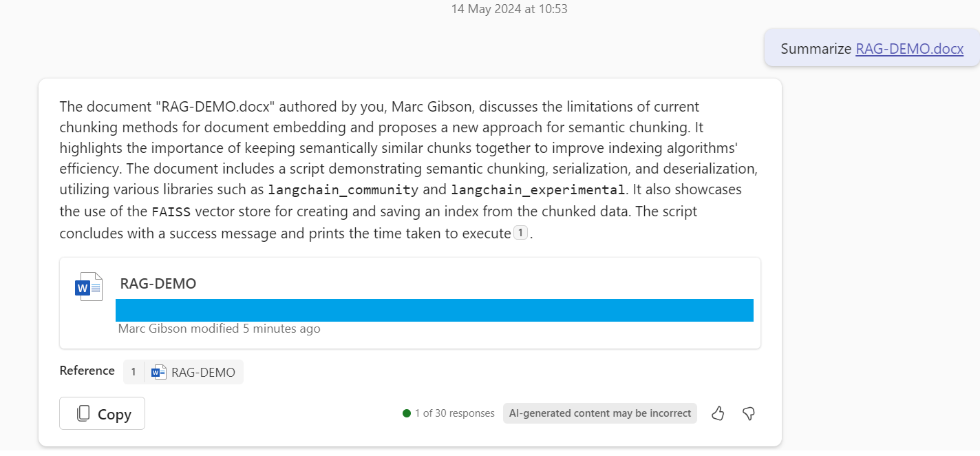Open citation marker 1 after 'execute'

tap(521, 233)
